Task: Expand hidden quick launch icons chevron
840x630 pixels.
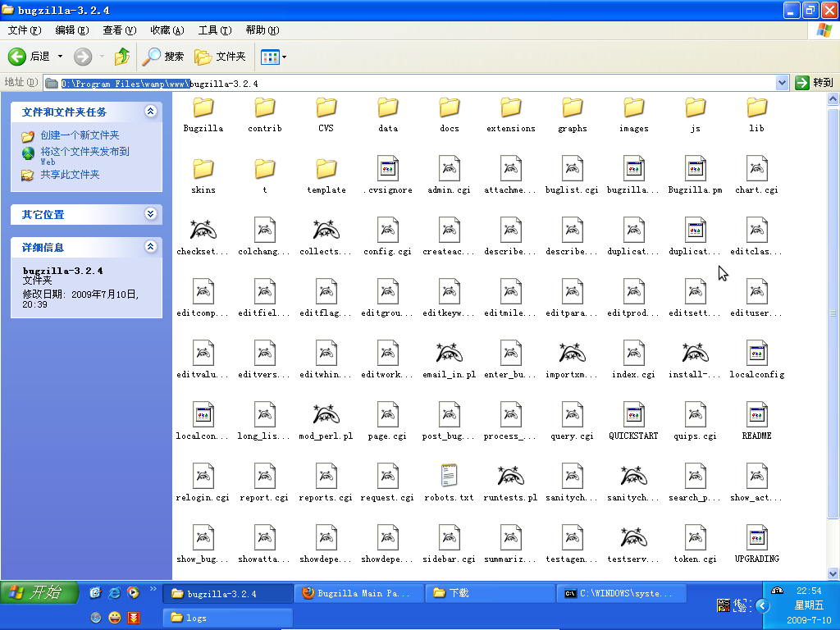Action: coord(153,589)
